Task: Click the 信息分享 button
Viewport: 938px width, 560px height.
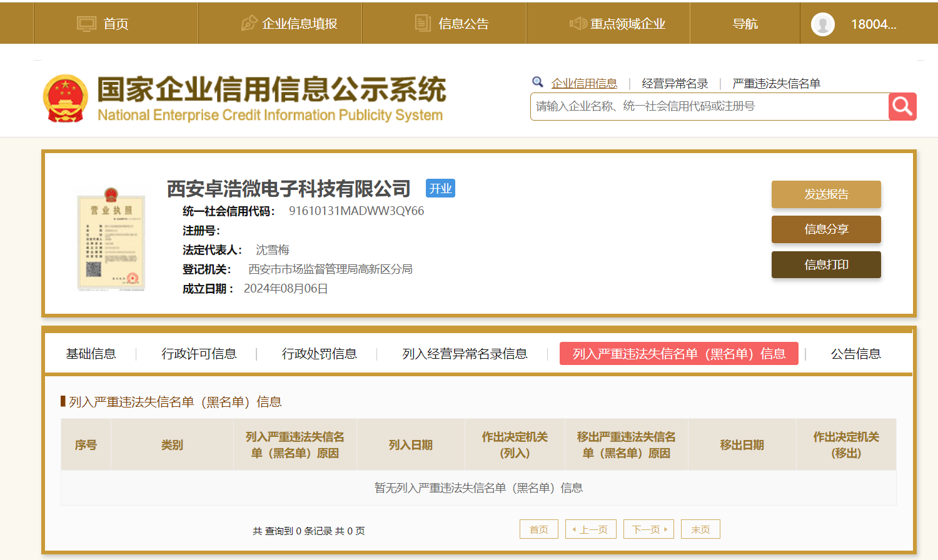Action: pyautogui.click(x=826, y=229)
